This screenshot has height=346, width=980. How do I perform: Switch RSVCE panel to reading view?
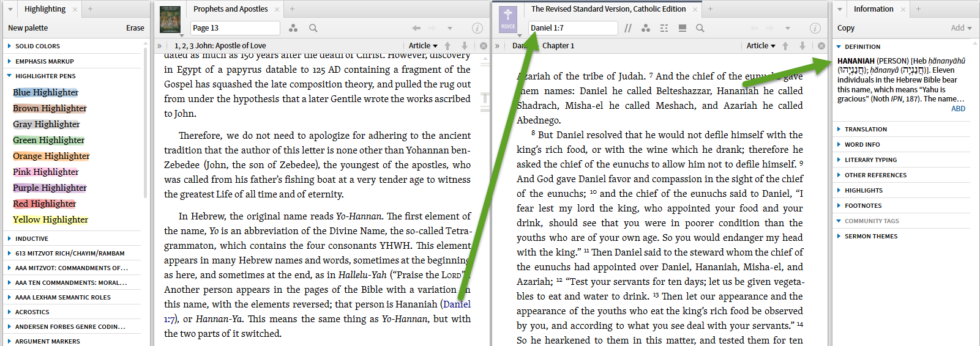coord(682,28)
